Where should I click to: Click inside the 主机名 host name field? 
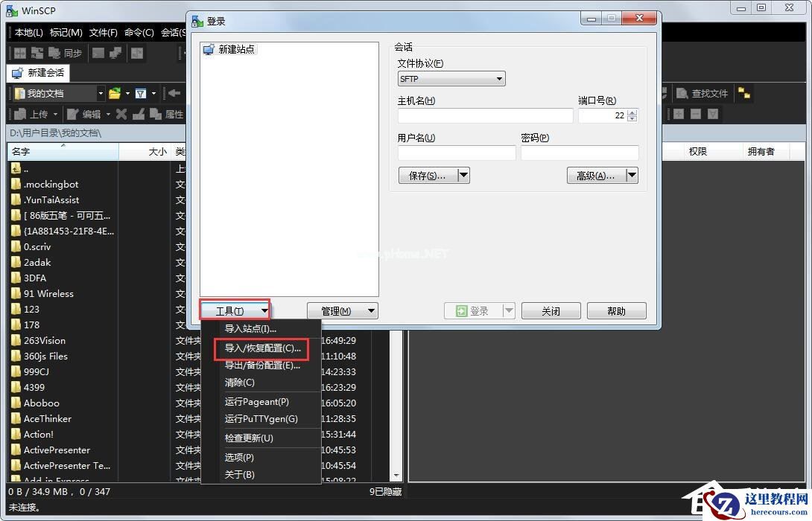pyautogui.click(x=484, y=116)
